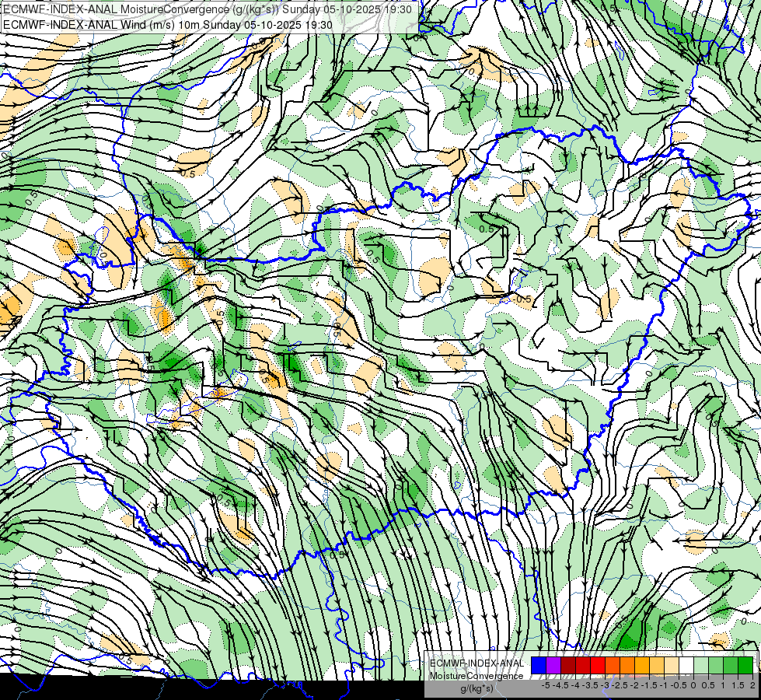Click the -5 legend tick value
761x700 pixels.
coord(546,685)
